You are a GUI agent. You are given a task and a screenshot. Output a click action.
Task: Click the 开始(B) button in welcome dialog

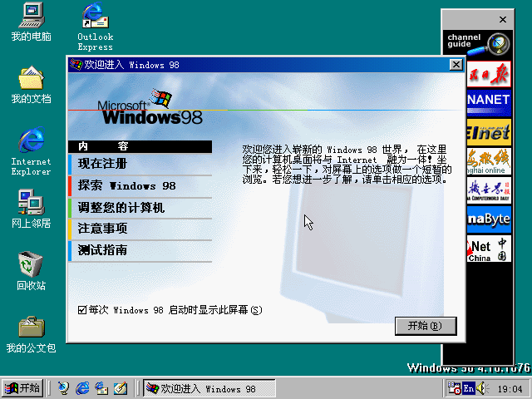tap(426, 326)
